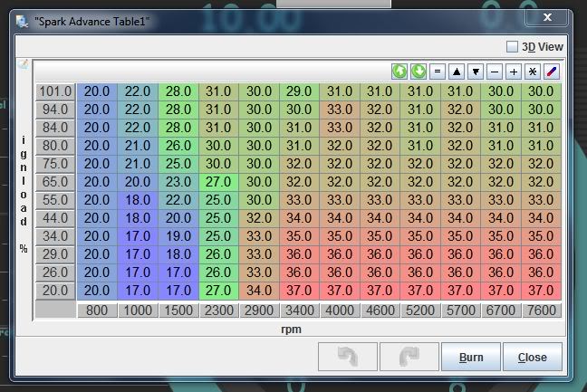The width and height of the screenshot is (587, 392).
Task: Select the 29.0 cell at 101.0 load, 3400 rpm
Action: pos(300,91)
